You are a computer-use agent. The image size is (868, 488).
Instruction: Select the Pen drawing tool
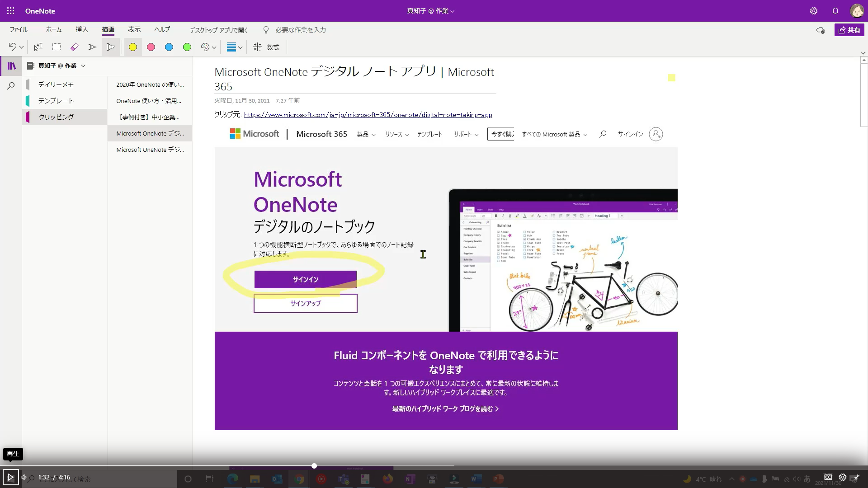coord(93,47)
